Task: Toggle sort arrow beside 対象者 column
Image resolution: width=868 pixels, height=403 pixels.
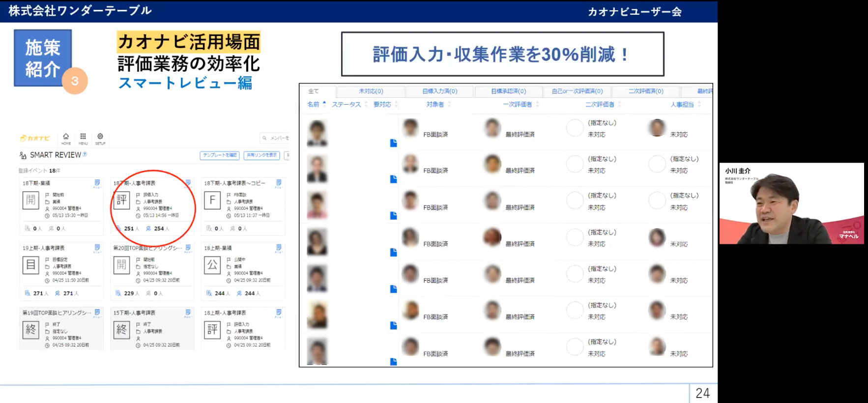Action: pyautogui.click(x=449, y=104)
